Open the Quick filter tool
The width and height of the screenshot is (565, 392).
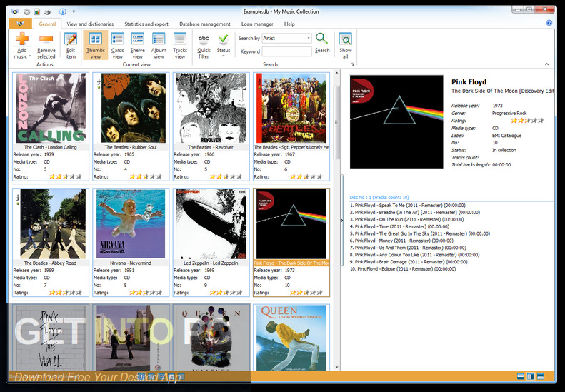(204, 46)
